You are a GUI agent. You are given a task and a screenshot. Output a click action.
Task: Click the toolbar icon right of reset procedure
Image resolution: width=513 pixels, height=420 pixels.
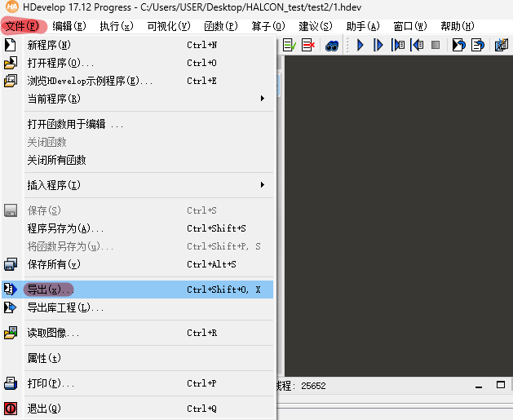(x=502, y=45)
